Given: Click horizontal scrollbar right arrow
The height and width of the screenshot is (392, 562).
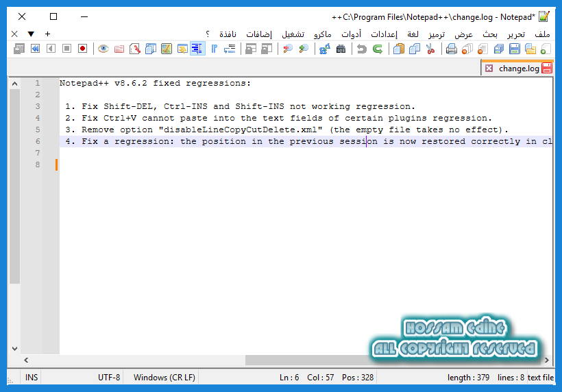Looking at the screenshot, I should [x=547, y=360].
